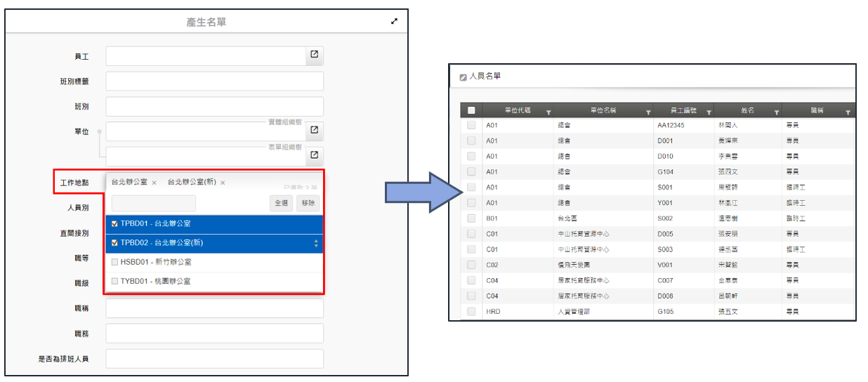
Task: Open filter dropdown on 姓名 column
Action: (x=776, y=112)
